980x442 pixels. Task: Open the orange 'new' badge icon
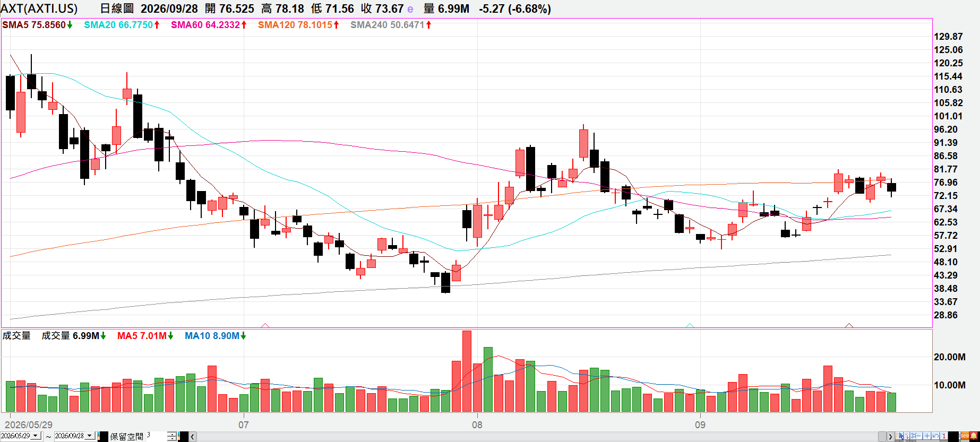pos(965,436)
